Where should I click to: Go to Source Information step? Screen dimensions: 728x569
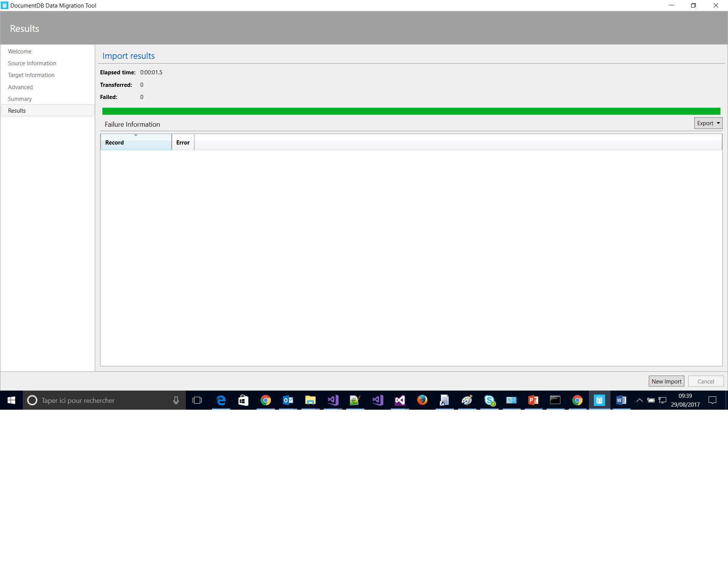(32, 63)
